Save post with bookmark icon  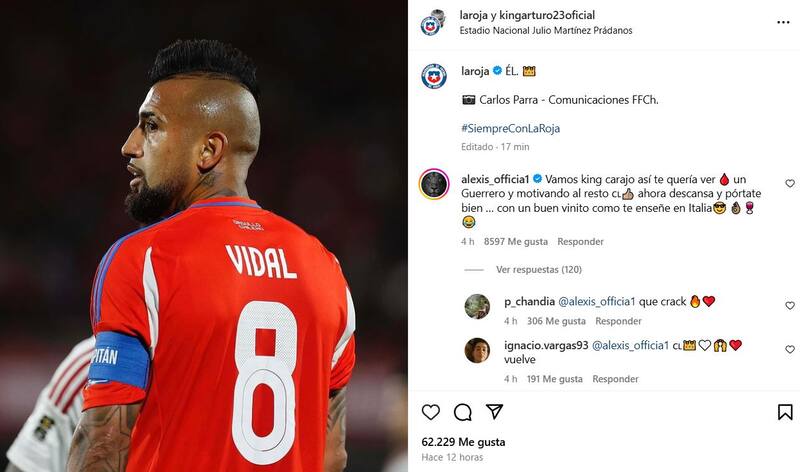click(785, 412)
